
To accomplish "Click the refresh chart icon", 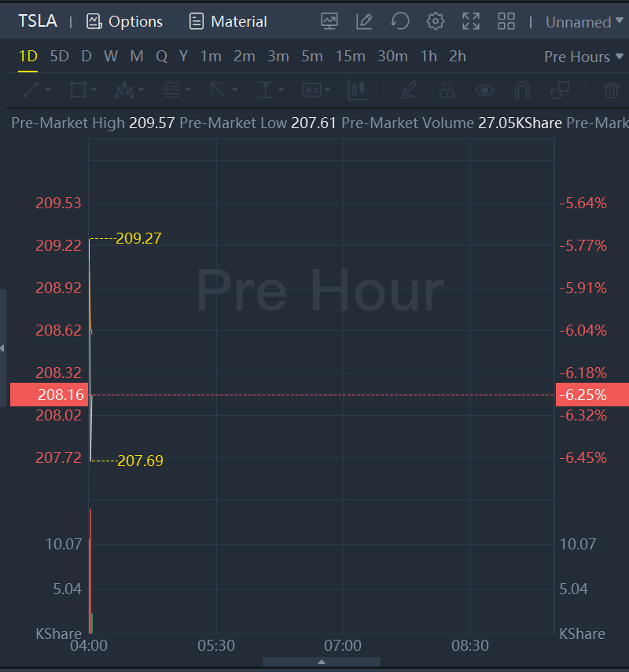I will [x=400, y=21].
